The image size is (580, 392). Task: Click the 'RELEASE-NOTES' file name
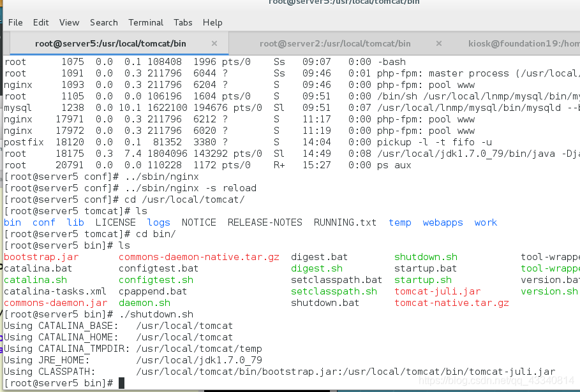(x=265, y=222)
